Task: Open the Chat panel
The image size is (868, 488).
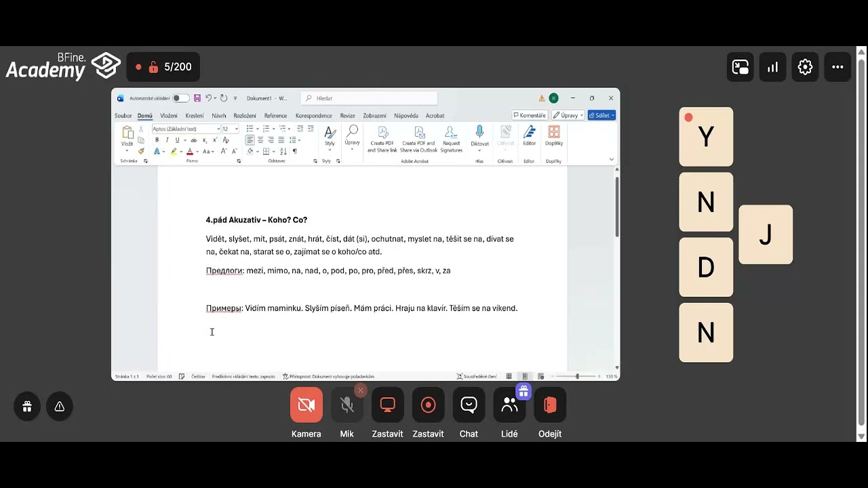Action: (469, 405)
